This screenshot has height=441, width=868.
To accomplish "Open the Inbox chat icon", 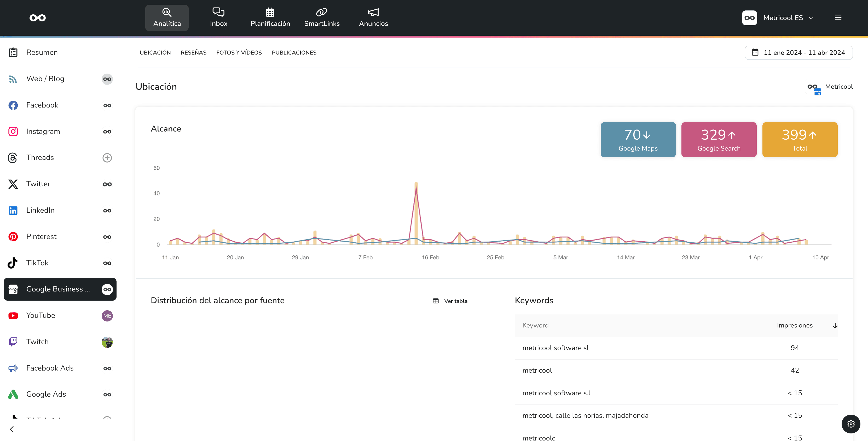I will point(218,13).
